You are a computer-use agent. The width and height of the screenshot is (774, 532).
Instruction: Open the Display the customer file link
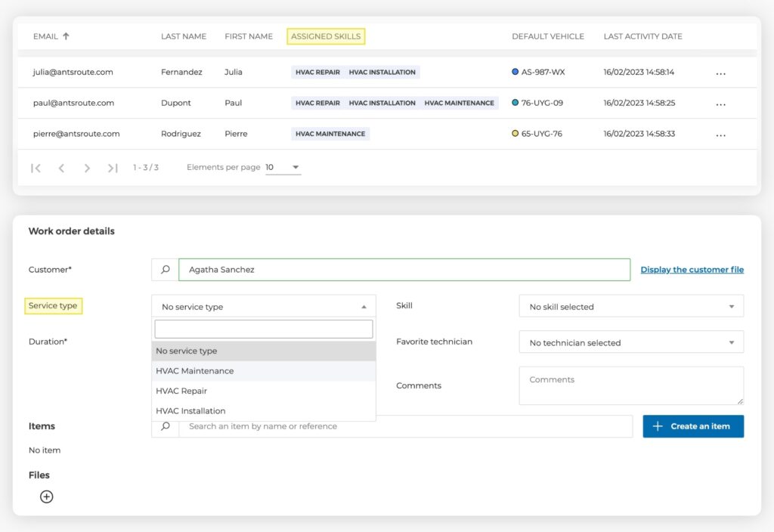tap(692, 269)
